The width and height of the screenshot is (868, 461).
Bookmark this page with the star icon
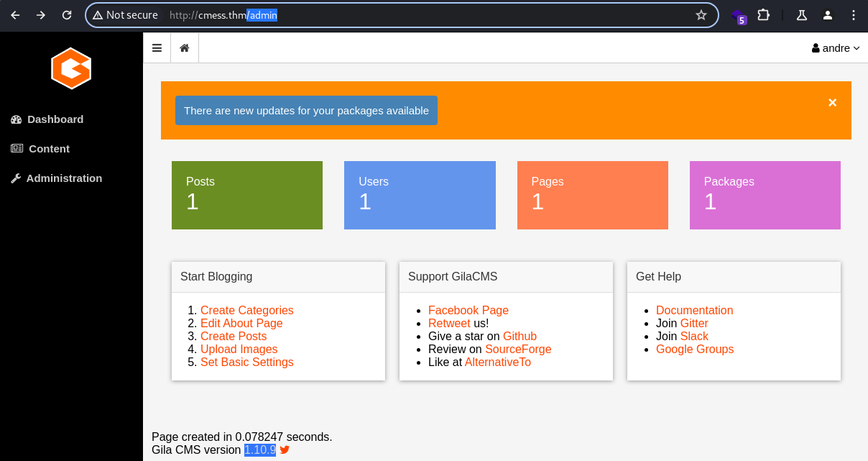coord(701,15)
